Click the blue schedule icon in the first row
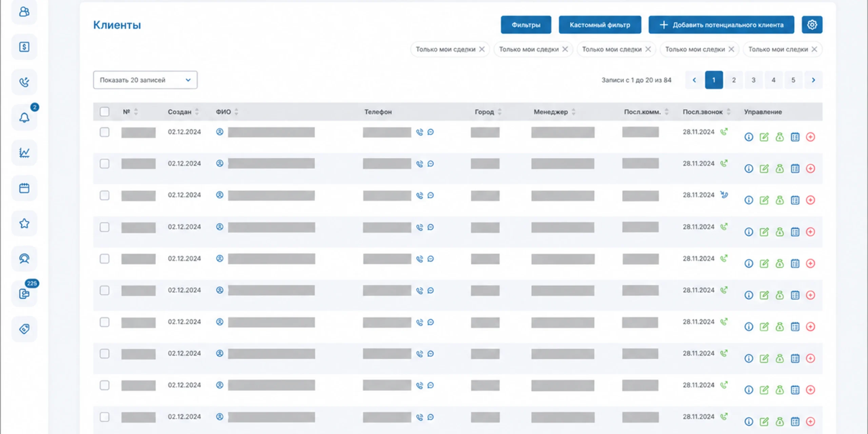The width and height of the screenshot is (868, 434). pyautogui.click(x=795, y=137)
